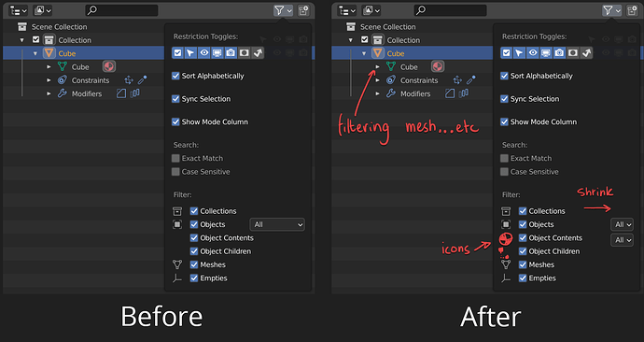
Task: Uncheck Sort Alphabetically in the After popover
Action: tap(504, 76)
